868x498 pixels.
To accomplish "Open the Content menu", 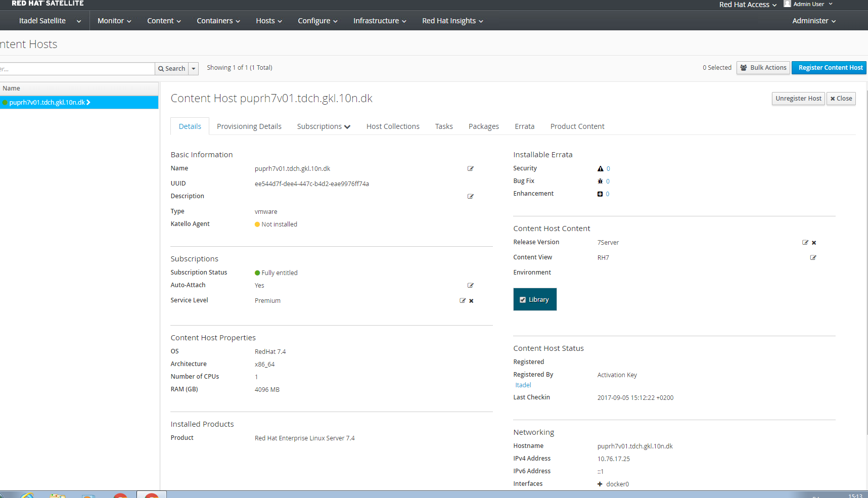I will pos(164,21).
